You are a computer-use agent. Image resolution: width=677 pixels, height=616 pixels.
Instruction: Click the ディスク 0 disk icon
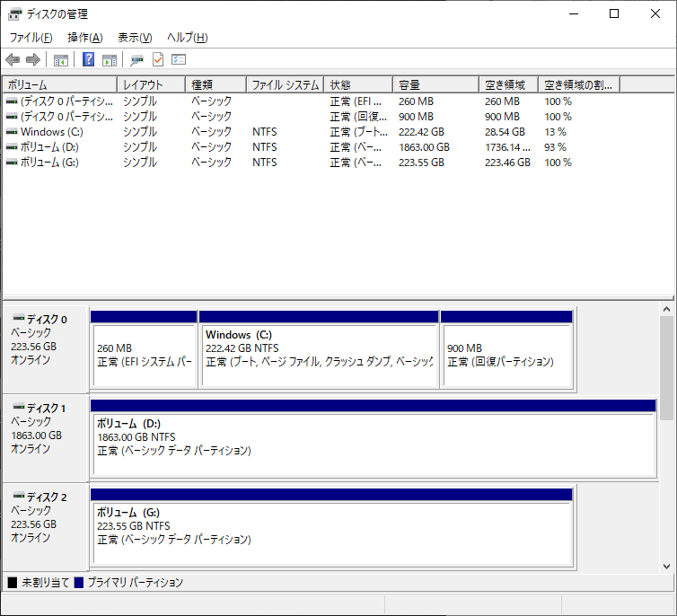click(x=19, y=319)
